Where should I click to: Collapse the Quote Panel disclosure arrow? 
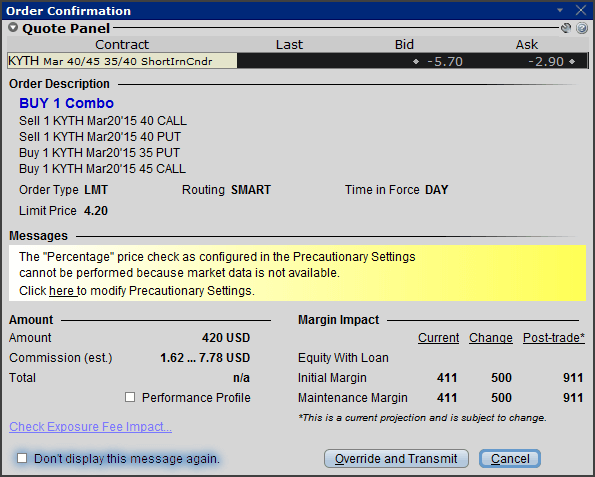tap(13, 28)
